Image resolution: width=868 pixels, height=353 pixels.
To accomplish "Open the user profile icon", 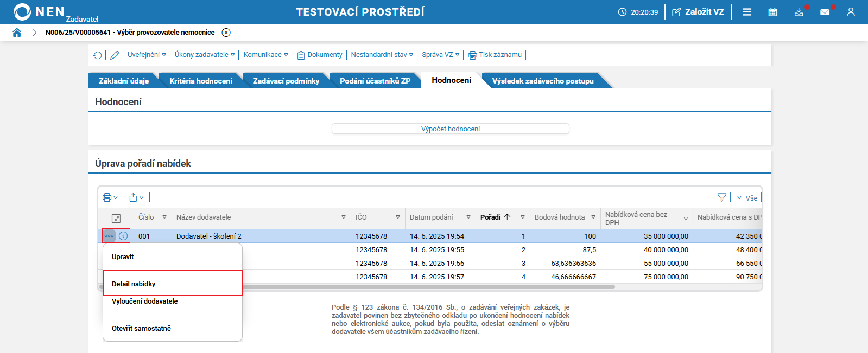I will 851,12.
